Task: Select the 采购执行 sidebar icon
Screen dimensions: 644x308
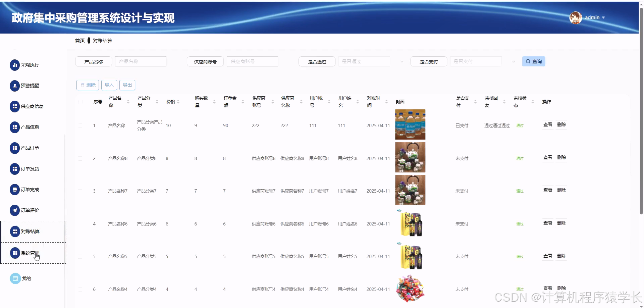Action: point(14,65)
